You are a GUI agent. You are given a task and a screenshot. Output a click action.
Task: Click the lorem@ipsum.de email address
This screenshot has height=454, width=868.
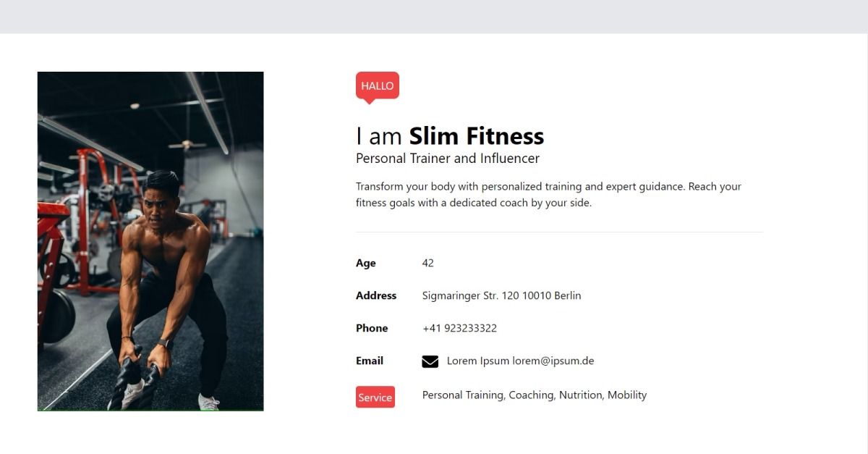coord(553,361)
